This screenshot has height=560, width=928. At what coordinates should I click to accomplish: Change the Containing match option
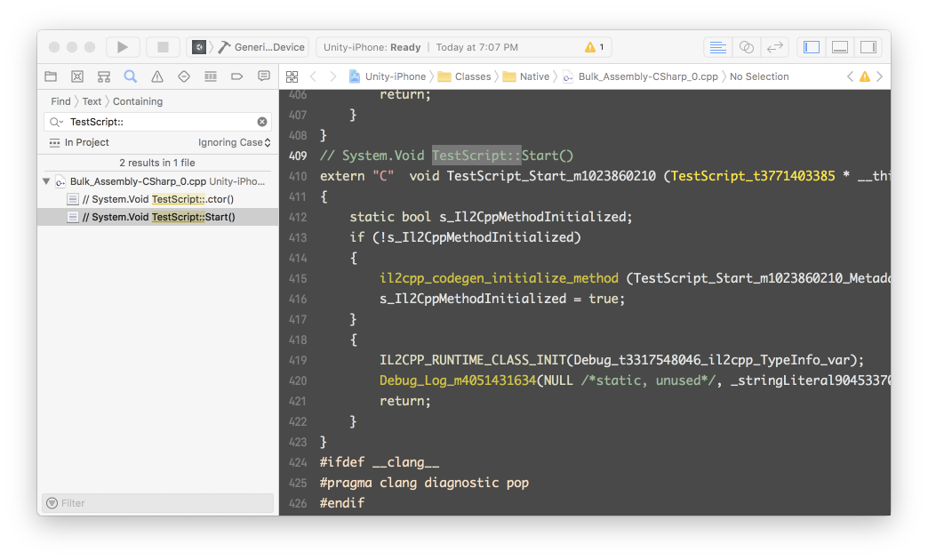tap(137, 101)
